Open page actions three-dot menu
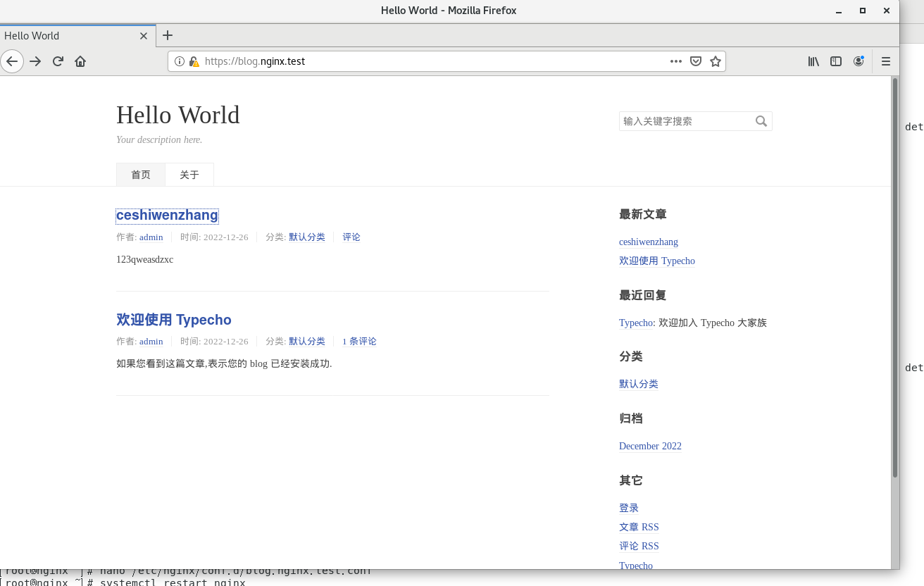This screenshot has height=586, width=924. pyautogui.click(x=676, y=61)
